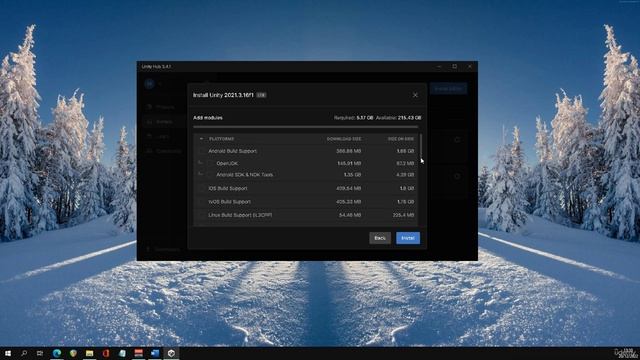
Task: Open the Unity Hub account avatar
Action: pos(149,84)
